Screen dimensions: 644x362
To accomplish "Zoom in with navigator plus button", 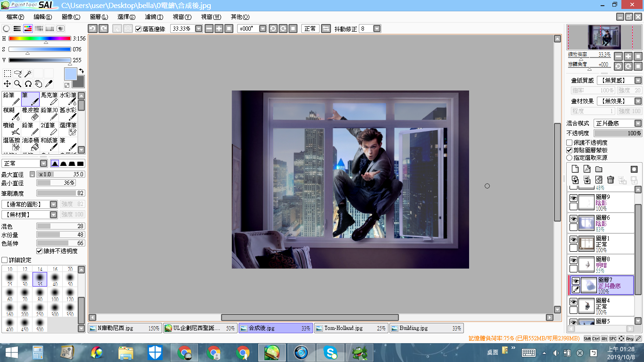I will [x=628, y=56].
